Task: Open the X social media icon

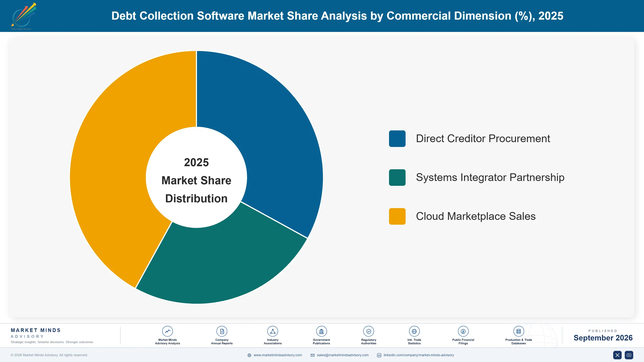Action: (x=617, y=355)
